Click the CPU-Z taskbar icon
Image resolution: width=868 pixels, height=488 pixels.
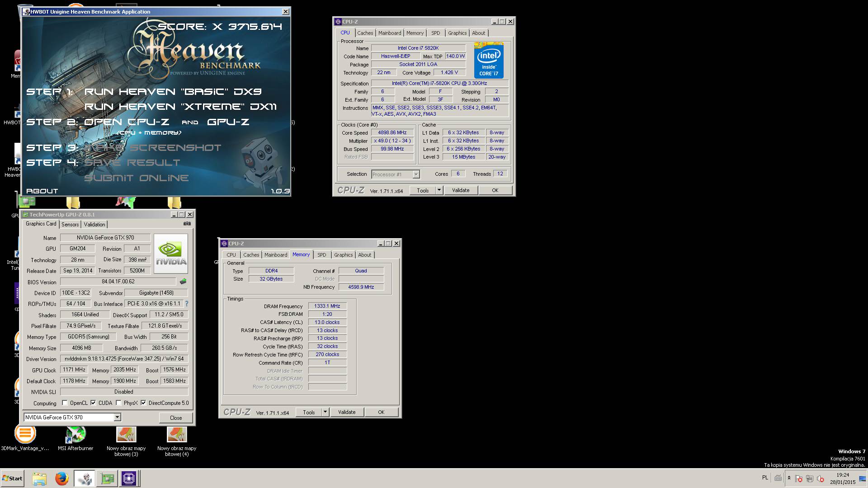(129, 478)
